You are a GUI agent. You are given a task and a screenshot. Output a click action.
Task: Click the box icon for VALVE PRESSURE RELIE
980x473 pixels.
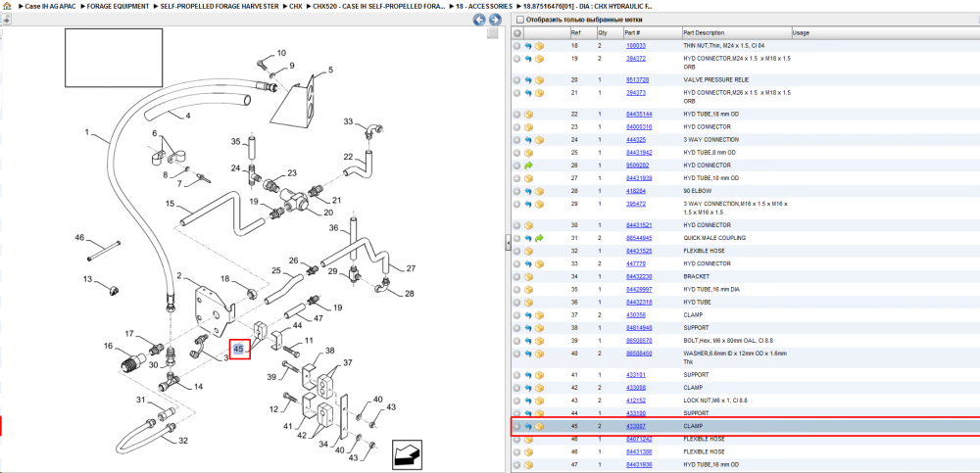pos(539,80)
